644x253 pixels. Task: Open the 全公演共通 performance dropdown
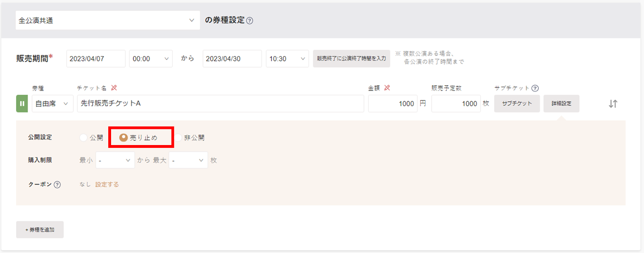tap(107, 20)
